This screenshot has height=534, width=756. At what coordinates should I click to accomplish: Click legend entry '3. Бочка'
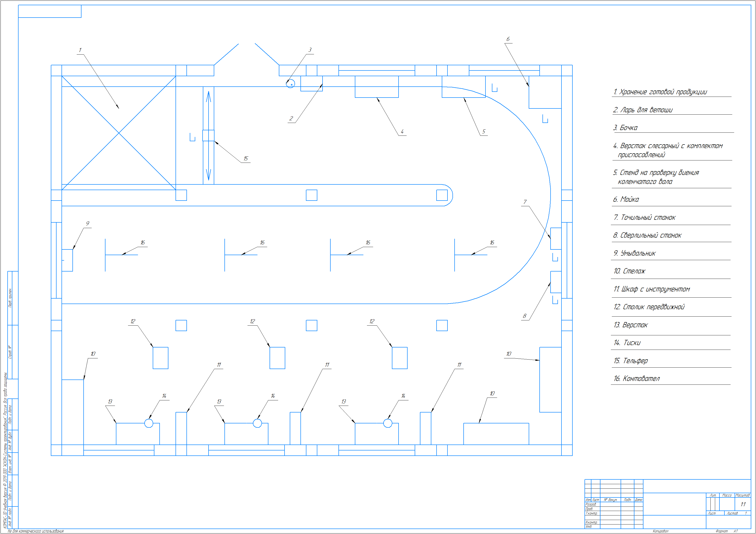click(625, 128)
